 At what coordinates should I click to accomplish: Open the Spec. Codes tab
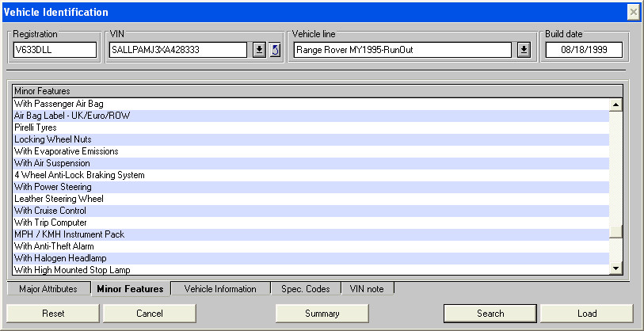click(x=306, y=289)
